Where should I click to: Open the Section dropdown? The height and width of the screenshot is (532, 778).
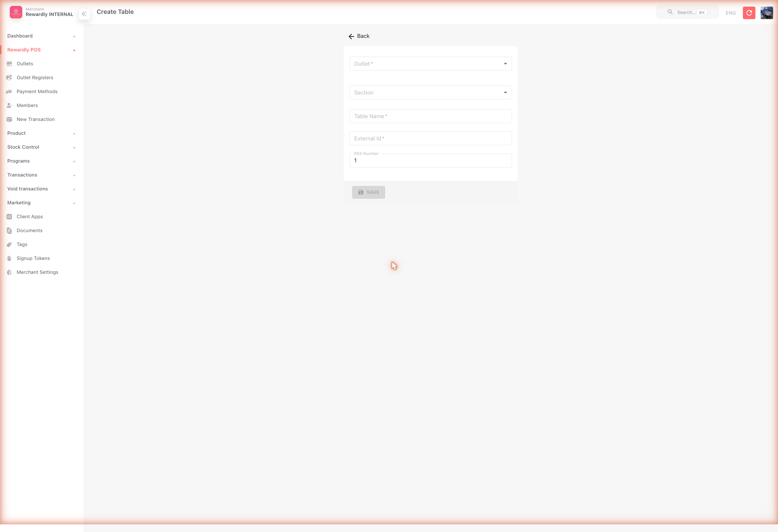430,92
